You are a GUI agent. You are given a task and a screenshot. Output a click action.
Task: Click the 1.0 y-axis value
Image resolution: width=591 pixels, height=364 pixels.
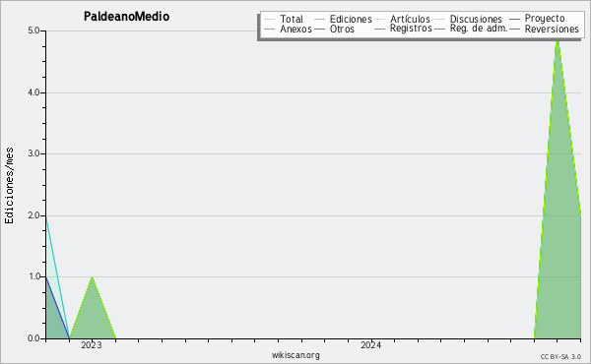pos(33,276)
